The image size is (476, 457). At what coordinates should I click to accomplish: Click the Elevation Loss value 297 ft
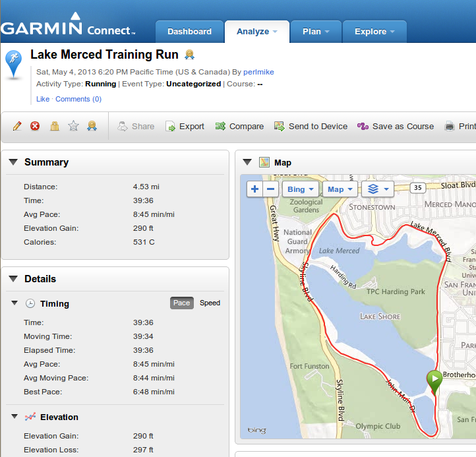143,450
